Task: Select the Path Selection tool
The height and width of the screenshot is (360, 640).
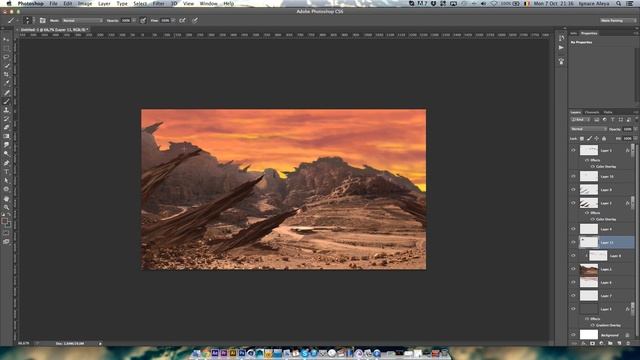Action: point(6,180)
